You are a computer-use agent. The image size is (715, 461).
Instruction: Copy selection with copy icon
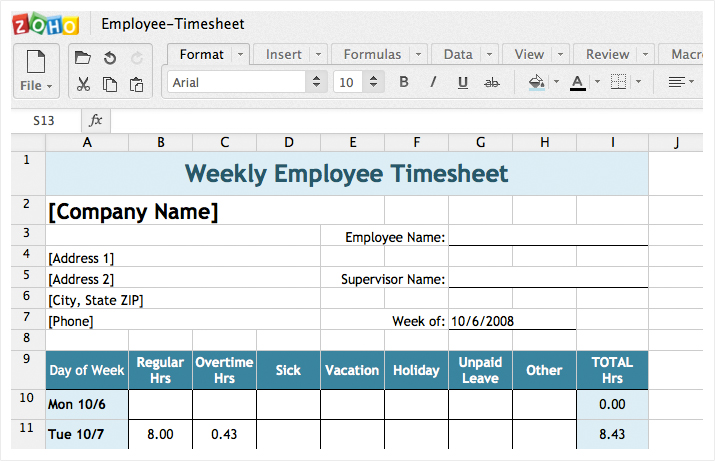tap(109, 84)
